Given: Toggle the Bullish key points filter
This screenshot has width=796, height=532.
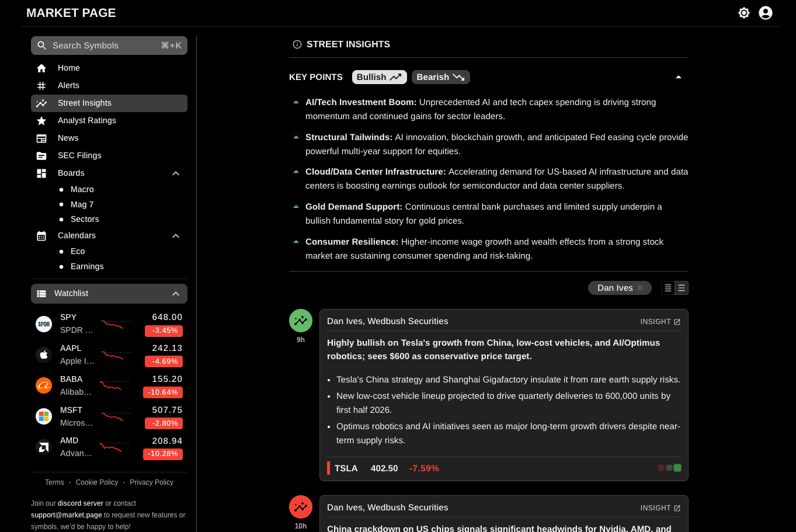Looking at the screenshot, I should 379,77.
